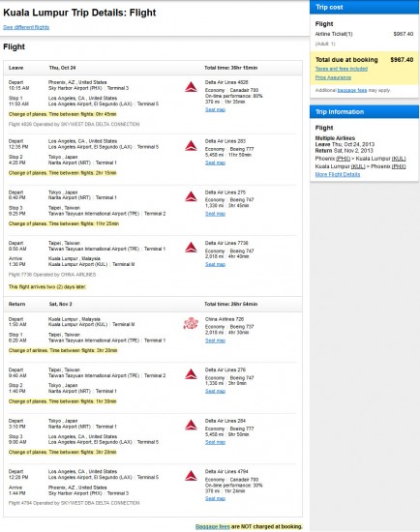Open Price Assurance link
Image resolution: width=420 pixels, height=532 pixels.
pos(333,77)
